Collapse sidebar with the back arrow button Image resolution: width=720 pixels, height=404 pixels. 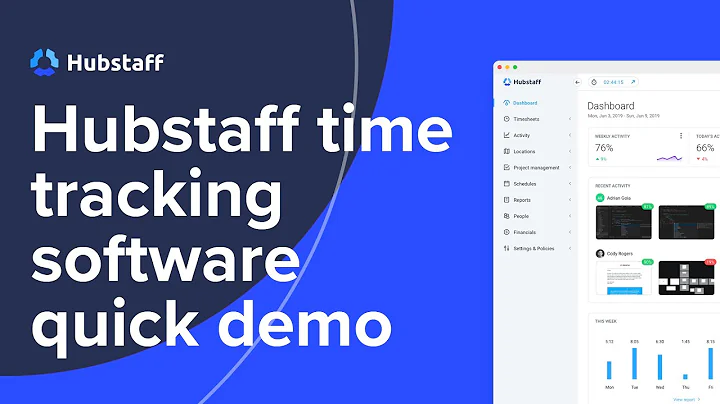[578, 82]
